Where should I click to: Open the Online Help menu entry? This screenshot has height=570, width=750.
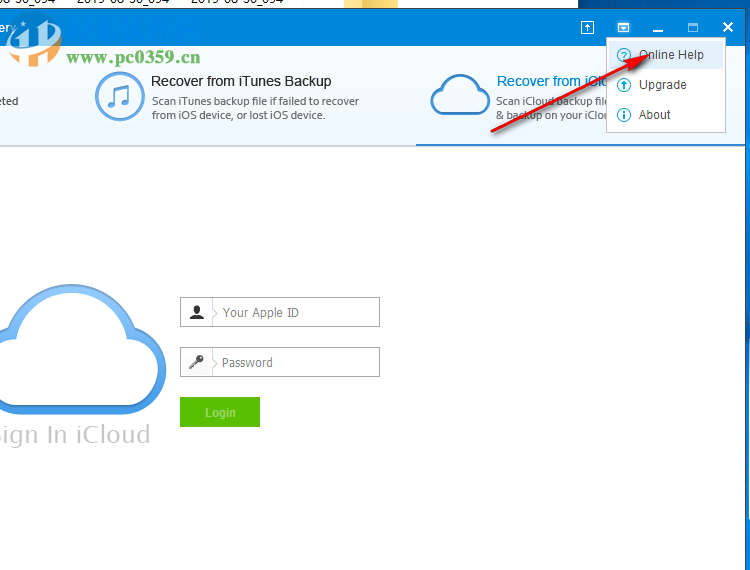click(665, 55)
